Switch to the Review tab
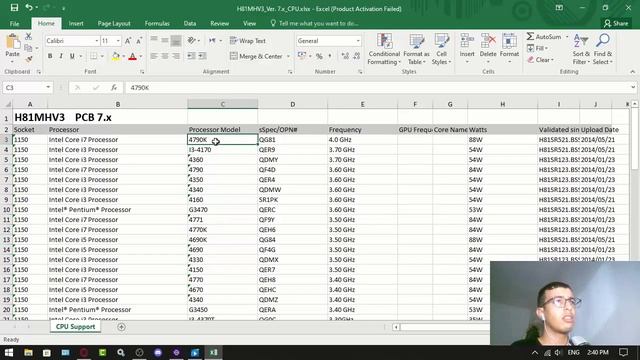 click(220, 24)
